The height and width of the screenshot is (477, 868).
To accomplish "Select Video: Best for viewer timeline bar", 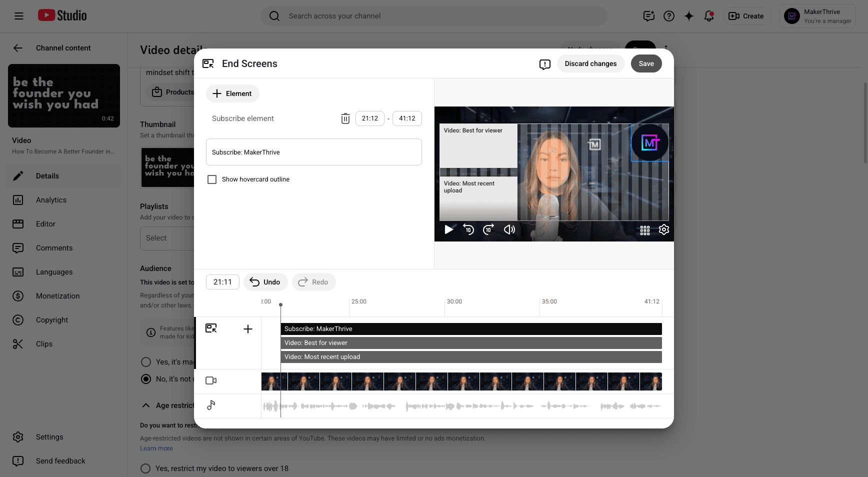I will pos(471,343).
